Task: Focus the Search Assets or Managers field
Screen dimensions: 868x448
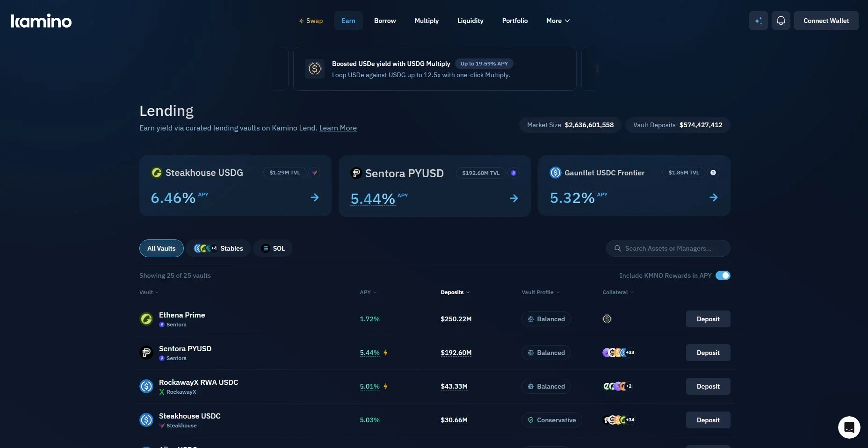Action: 668,248
